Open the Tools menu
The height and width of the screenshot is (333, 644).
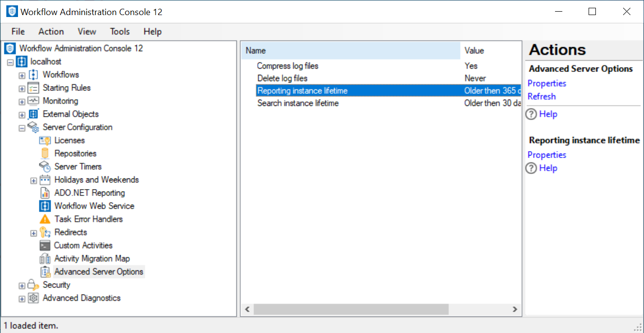point(120,32)
